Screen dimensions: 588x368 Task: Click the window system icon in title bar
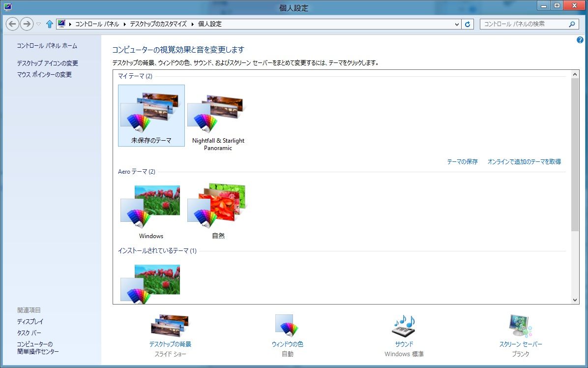[7, 7]
